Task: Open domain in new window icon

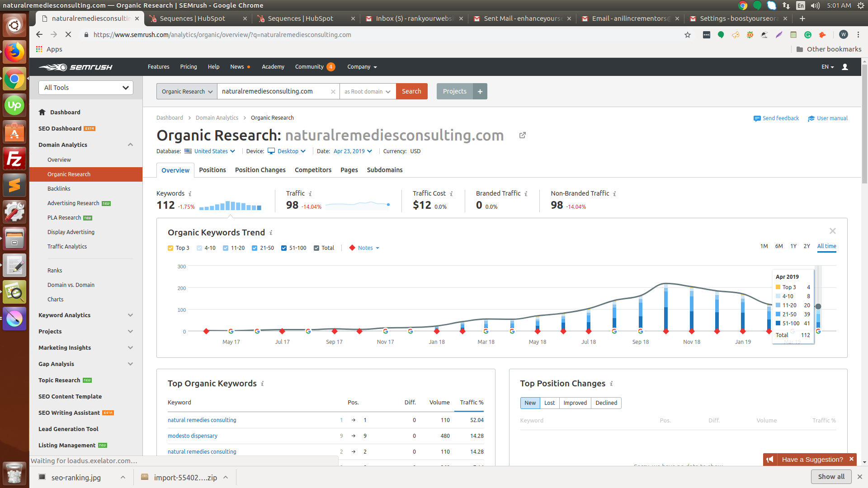Action: point(523,135)
